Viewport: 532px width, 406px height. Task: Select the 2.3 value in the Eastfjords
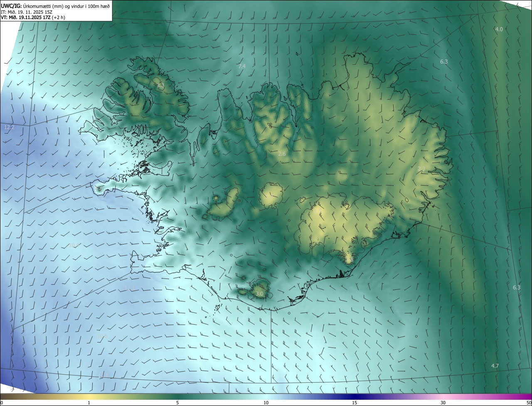tap(421, 169)
